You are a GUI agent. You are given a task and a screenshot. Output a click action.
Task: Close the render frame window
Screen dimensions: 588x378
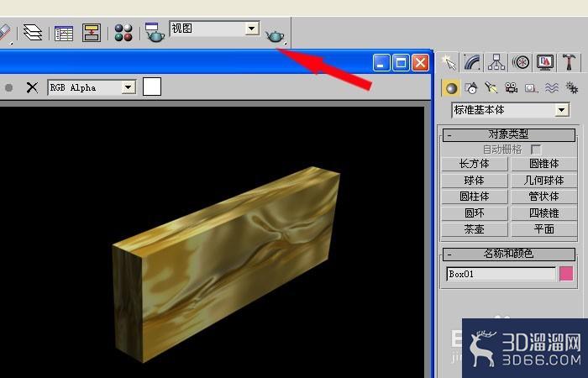coord(421,63)
